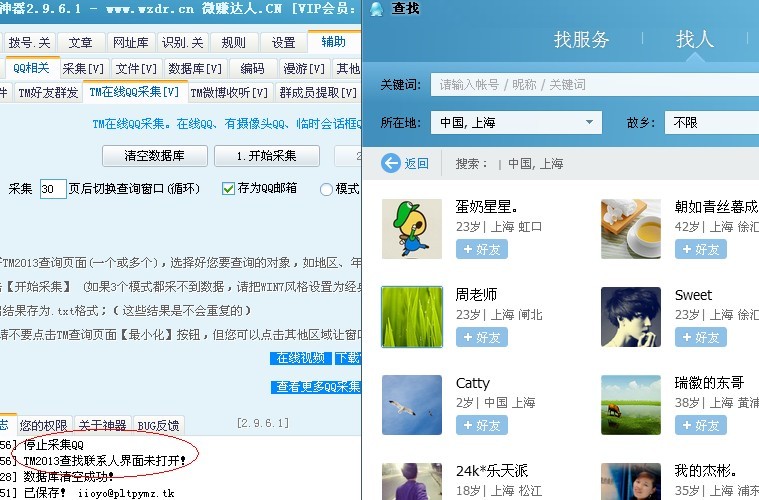Switch to 找服务 tab
759x500 pixels.
tap(581, 39)
